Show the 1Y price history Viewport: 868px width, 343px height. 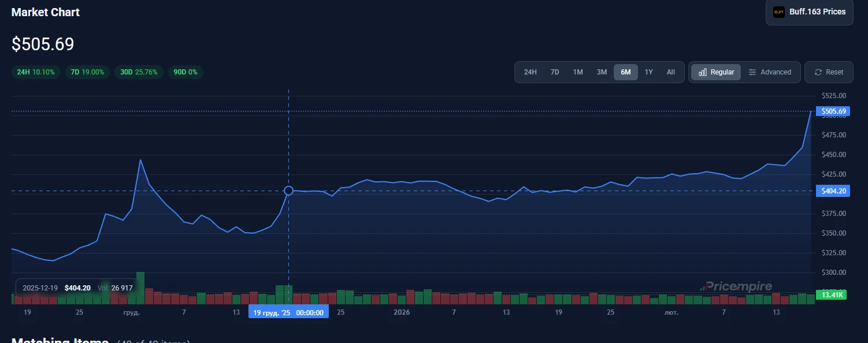(x=648, y=72)
